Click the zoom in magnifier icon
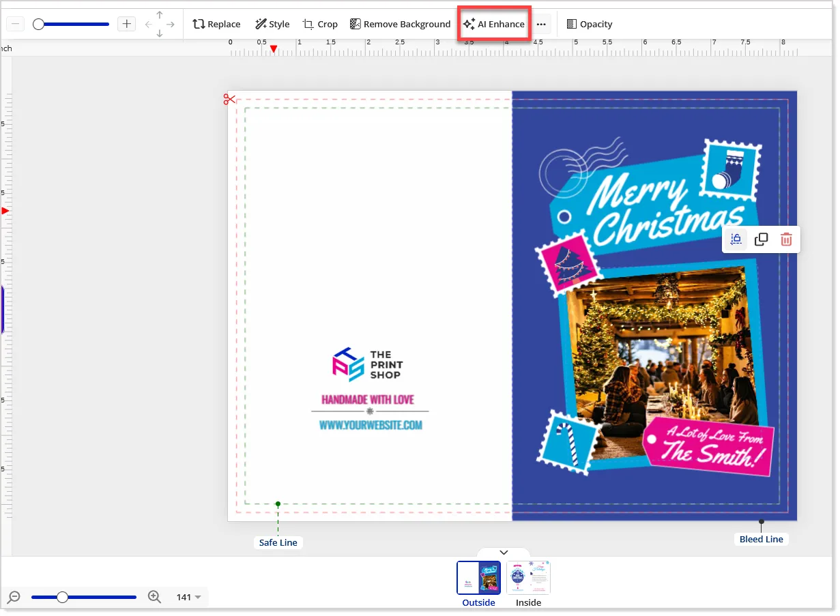Image resolution: width=840 pixels, height=616 pixels. click(155, 597)
